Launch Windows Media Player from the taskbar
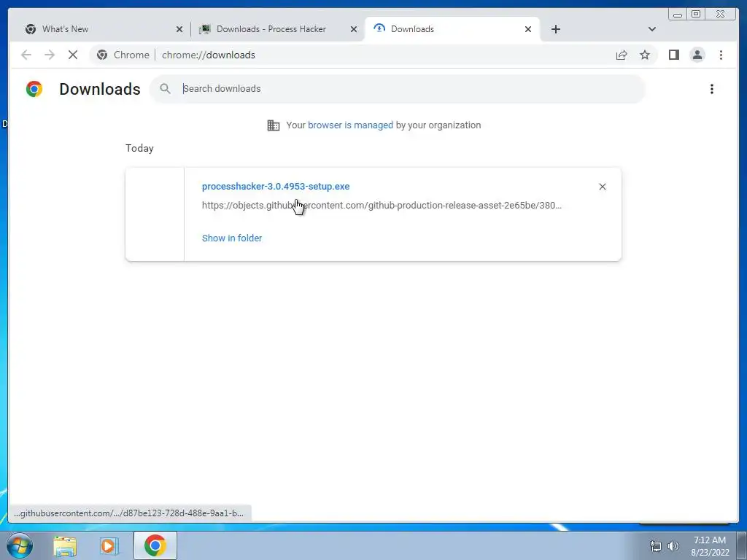This screenshot has width=747, height=560. tap(109, 545)
